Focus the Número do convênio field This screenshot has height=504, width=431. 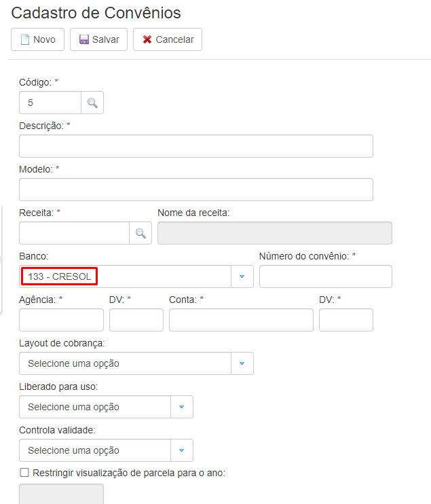click(325, 276)
